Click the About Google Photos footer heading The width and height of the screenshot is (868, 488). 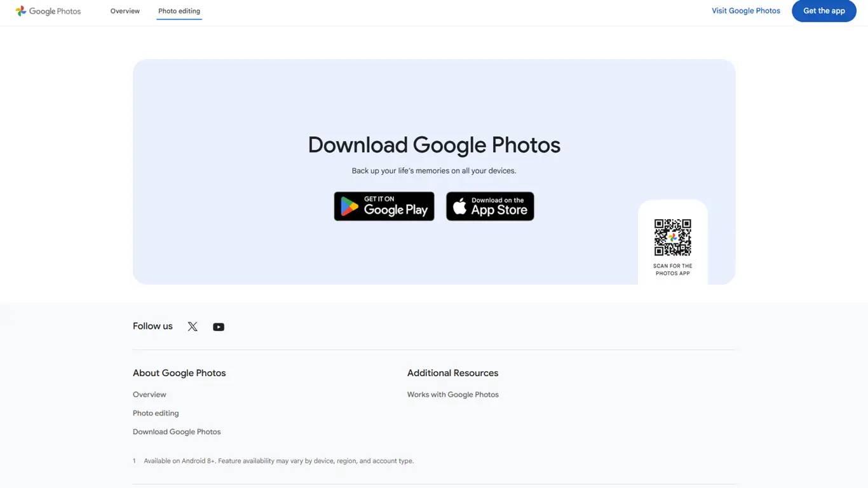coord(179,373)
